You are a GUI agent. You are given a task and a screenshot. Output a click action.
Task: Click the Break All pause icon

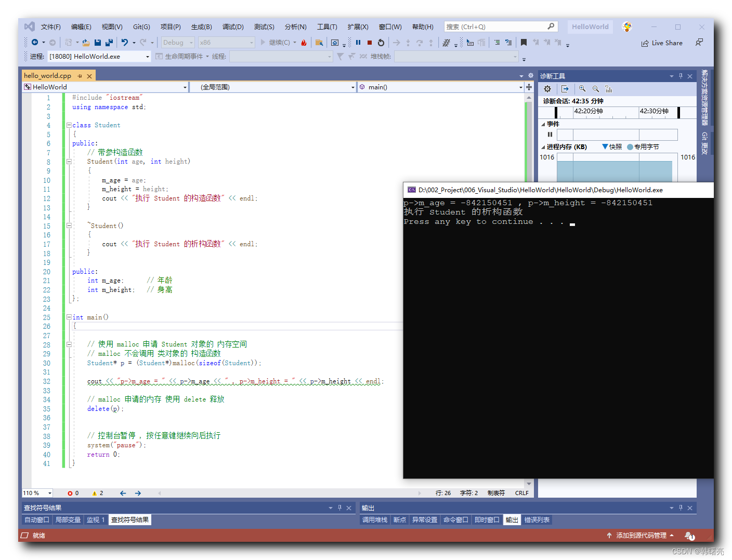(x=358, y=43)
